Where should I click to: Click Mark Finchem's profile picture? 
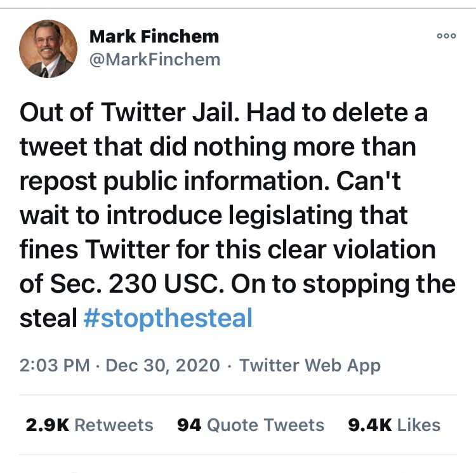click(48, 48)
